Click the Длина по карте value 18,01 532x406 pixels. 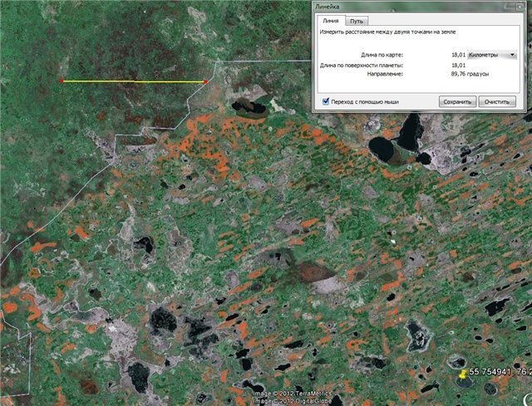point(457,55)
